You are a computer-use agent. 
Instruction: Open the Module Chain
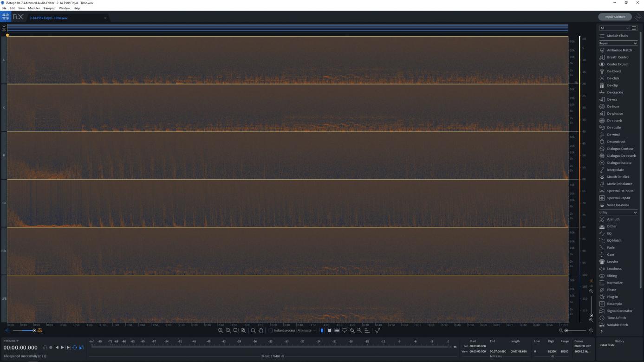click(x=617, y=36)
